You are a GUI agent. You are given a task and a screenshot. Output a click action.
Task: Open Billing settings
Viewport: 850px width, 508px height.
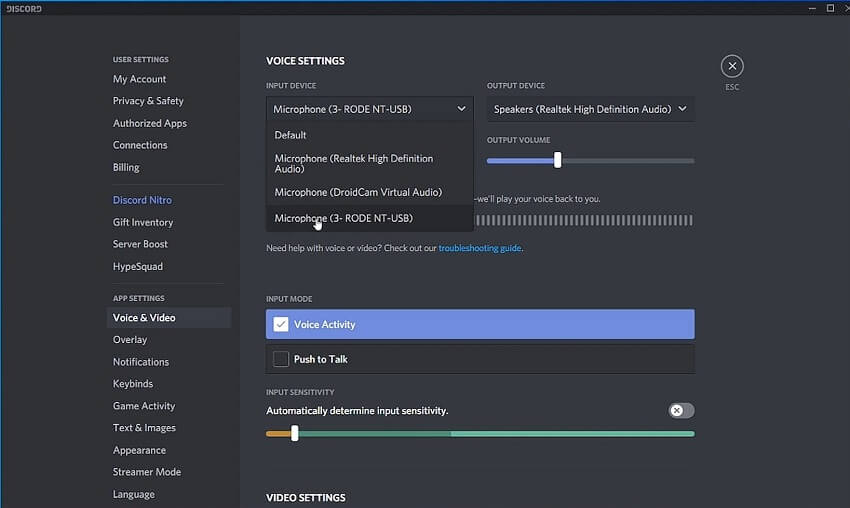point(126,168)
